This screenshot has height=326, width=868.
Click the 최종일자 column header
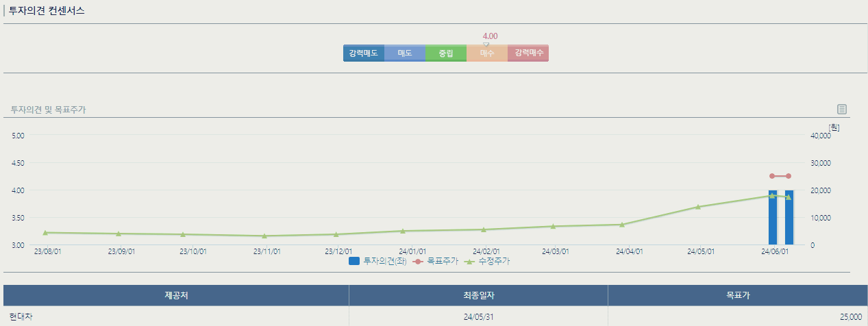point(478,295)
